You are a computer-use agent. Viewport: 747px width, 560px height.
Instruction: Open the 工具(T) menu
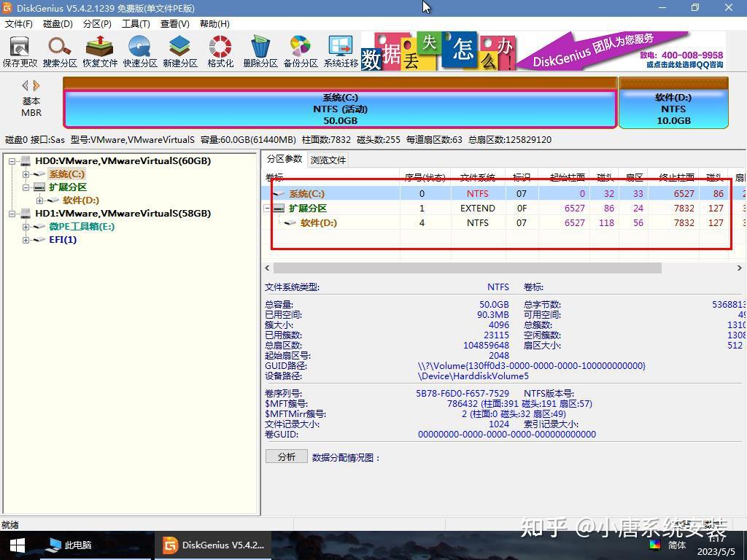[x=136, y=24]
